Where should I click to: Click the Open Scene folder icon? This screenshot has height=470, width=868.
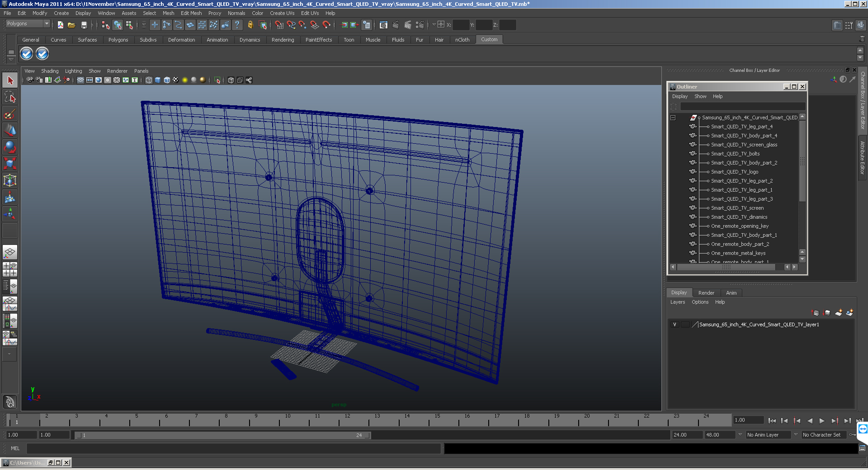pyautogui.click(x=71, y=25)
